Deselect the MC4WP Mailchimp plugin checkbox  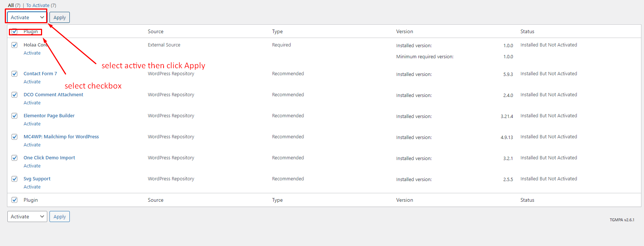pyautogui.click(x=14, y=137)
